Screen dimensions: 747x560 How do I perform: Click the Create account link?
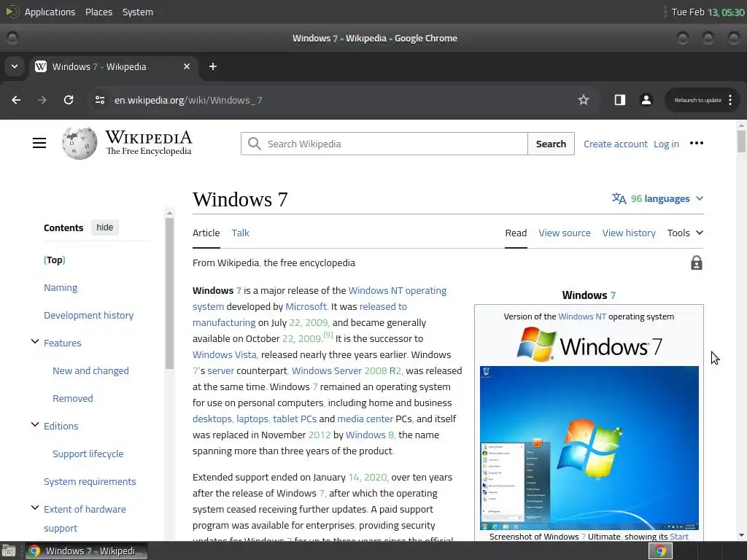point(615,144)
